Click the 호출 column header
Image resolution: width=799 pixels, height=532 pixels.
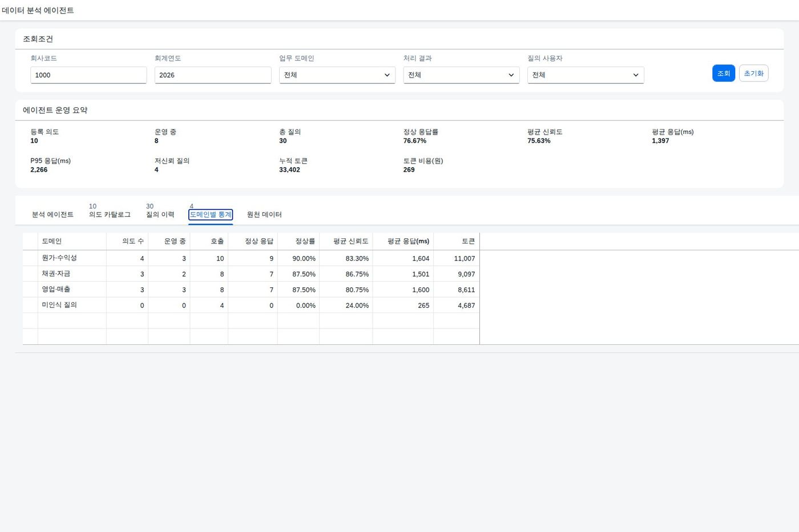(209, 241)
